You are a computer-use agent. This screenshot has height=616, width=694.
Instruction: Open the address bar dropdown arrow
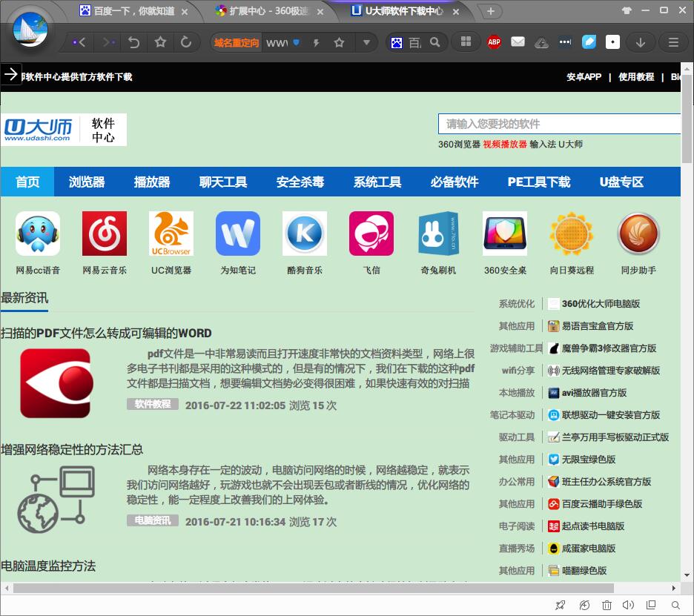(366, 42)
